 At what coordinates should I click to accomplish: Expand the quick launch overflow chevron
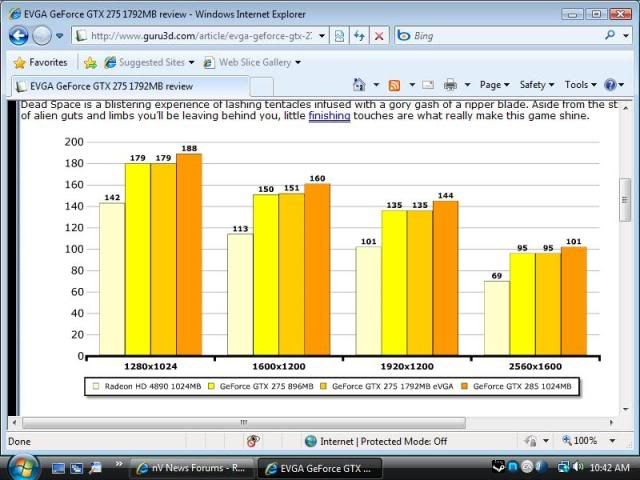119,463
